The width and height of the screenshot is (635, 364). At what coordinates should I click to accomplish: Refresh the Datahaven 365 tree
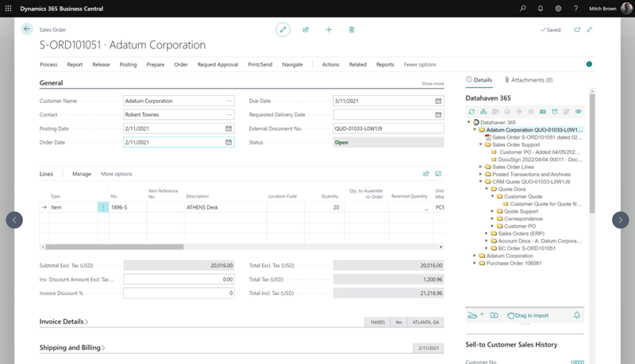coord(471,112)
